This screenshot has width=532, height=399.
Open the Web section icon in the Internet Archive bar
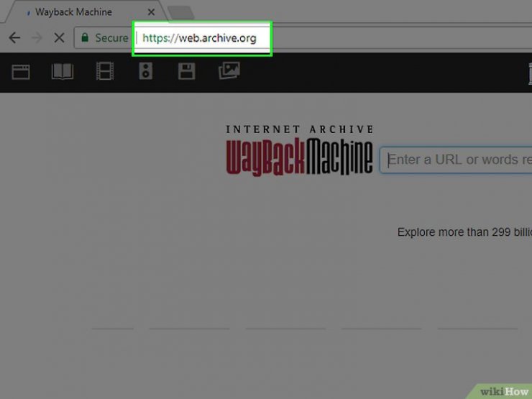pyautogui.click(x=21, y=72)
